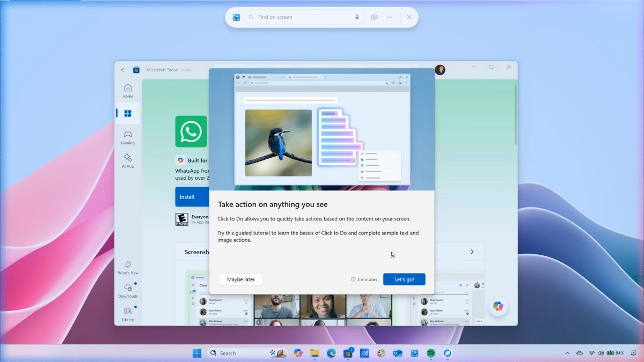Viewport: 644px width, 362px height.
Task: Show hidden system tray icons
Action: [x=568, y=353]
